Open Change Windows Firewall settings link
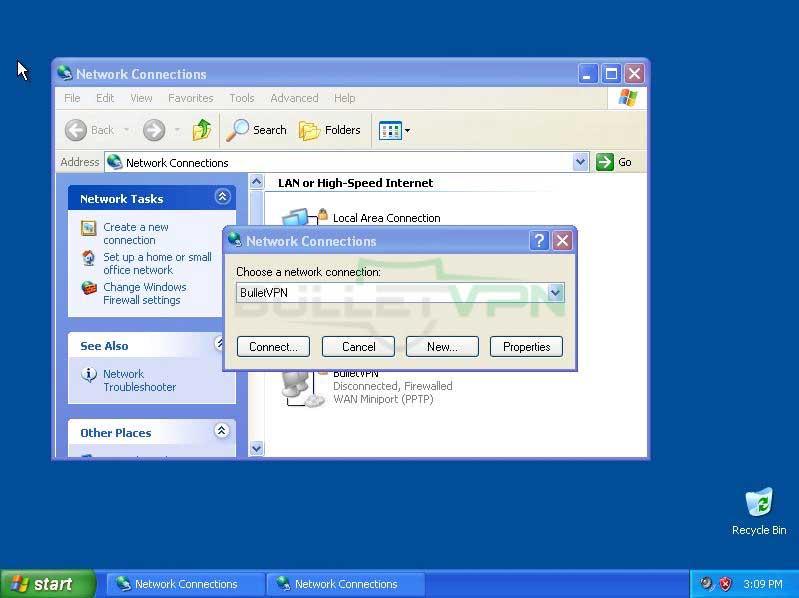The width and height of the screenshot is (799, 598). pos(145,293)
